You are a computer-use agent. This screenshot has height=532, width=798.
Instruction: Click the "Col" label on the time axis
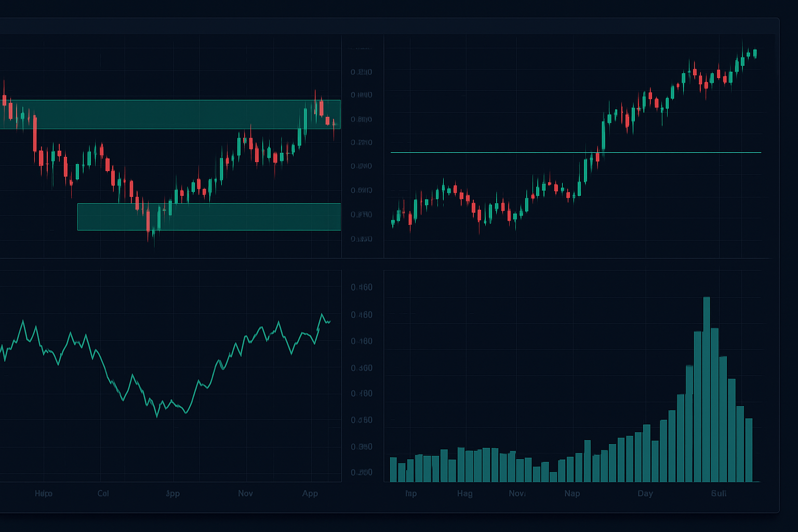[103, 493]
